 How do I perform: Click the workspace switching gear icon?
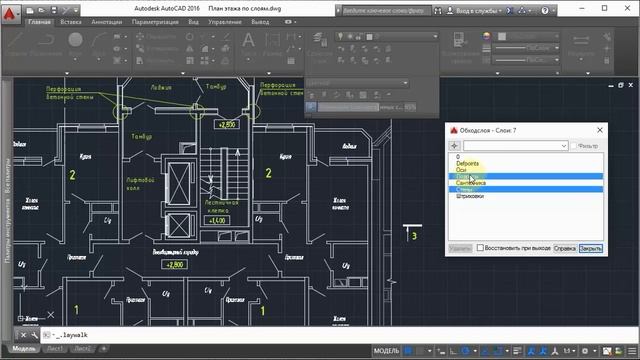click(x=585, y=351)
